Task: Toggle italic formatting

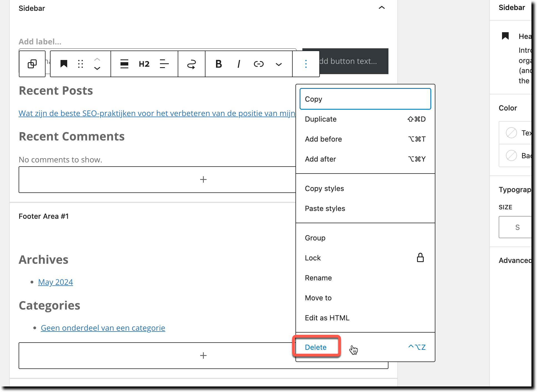Action: (239, 64)
